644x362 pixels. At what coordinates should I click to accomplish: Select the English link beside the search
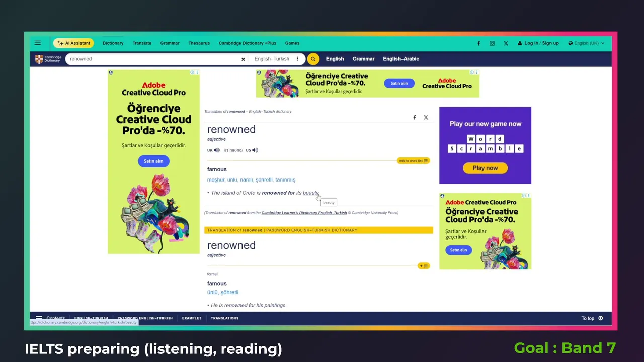[x=335, y=59]
